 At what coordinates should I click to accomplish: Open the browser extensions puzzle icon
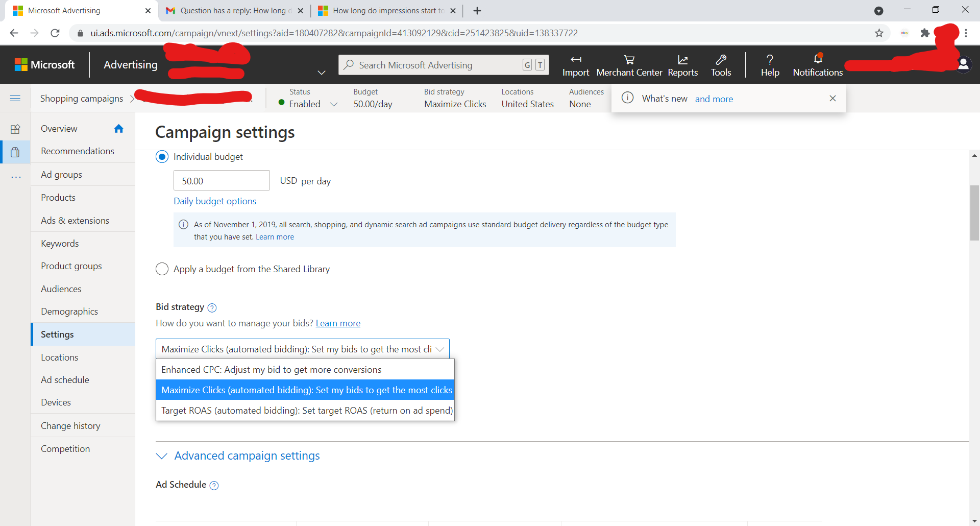tap(925, 33)
